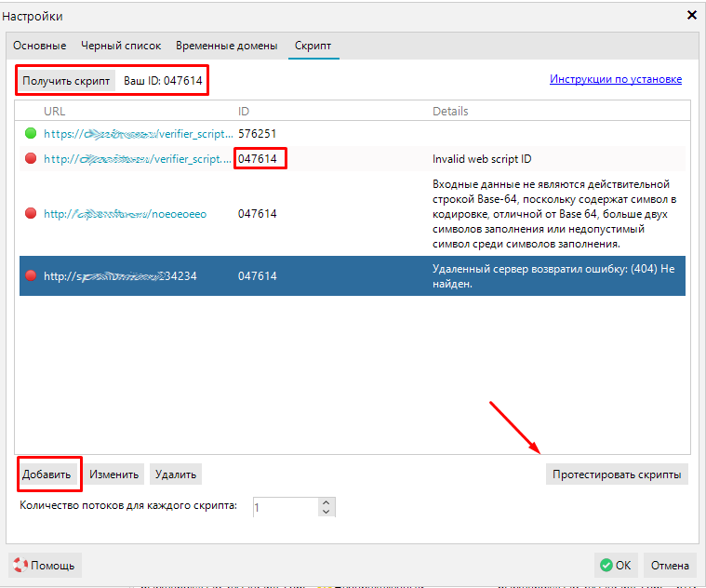706x588 pixels.
Task: Decrease the thread count with the down arrow
Action: coord(326,512)
